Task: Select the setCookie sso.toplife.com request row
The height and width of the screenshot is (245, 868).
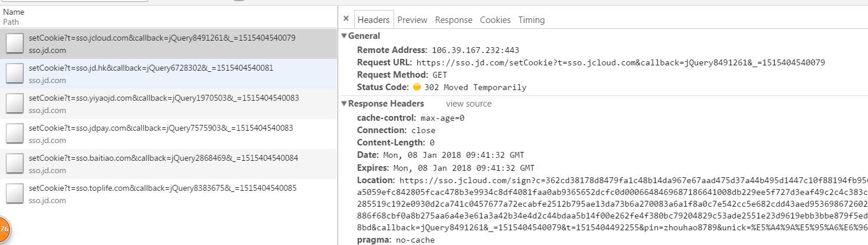Action: click(169, 194)
